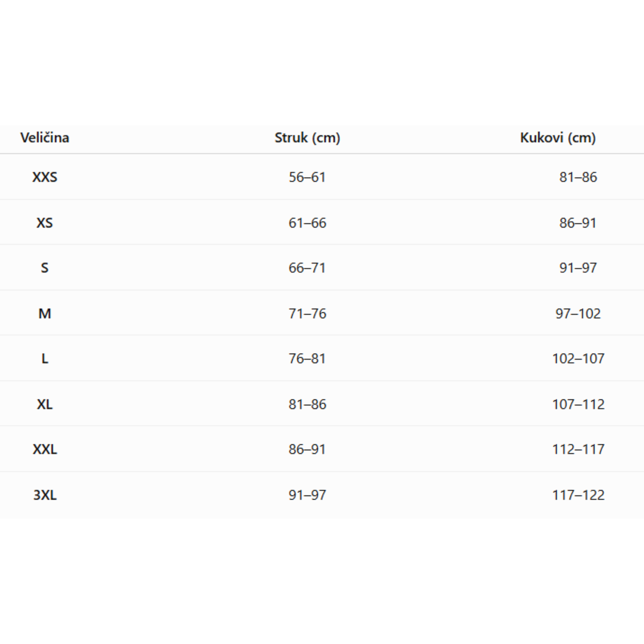Select the XL size row label
The height and width of the screenshot is (644, 644).
coord(45,404)
